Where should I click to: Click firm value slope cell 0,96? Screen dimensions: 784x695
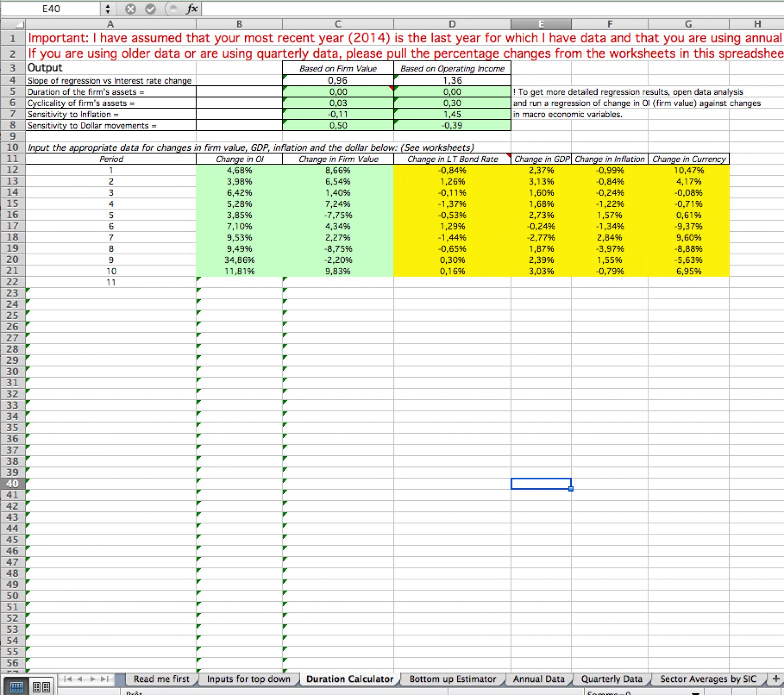pos(338,80)
